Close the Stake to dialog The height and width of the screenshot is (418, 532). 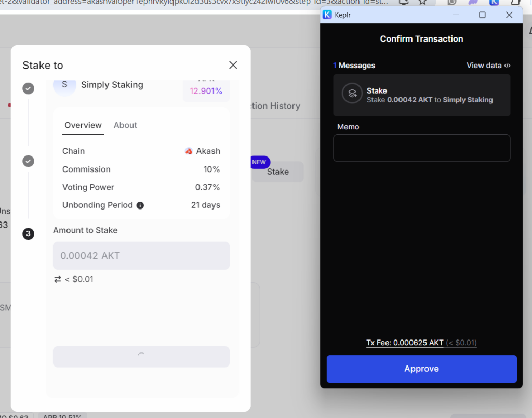[x=233, y=65]
